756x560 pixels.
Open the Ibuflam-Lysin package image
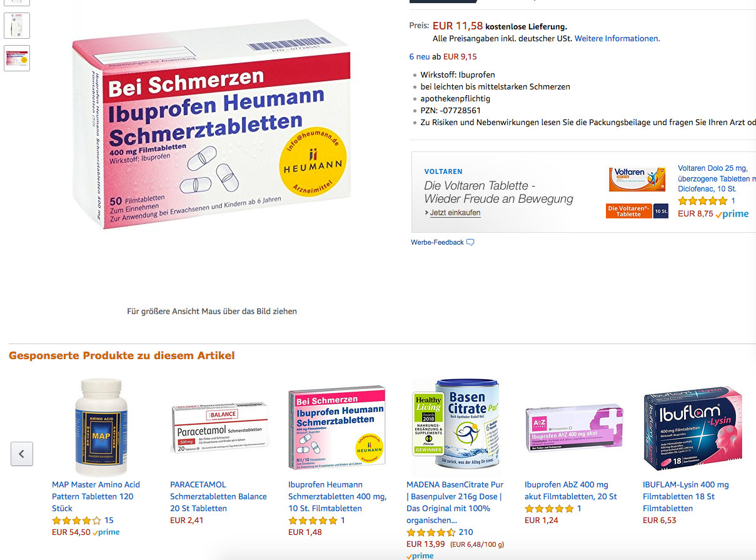tap(692, 427)
